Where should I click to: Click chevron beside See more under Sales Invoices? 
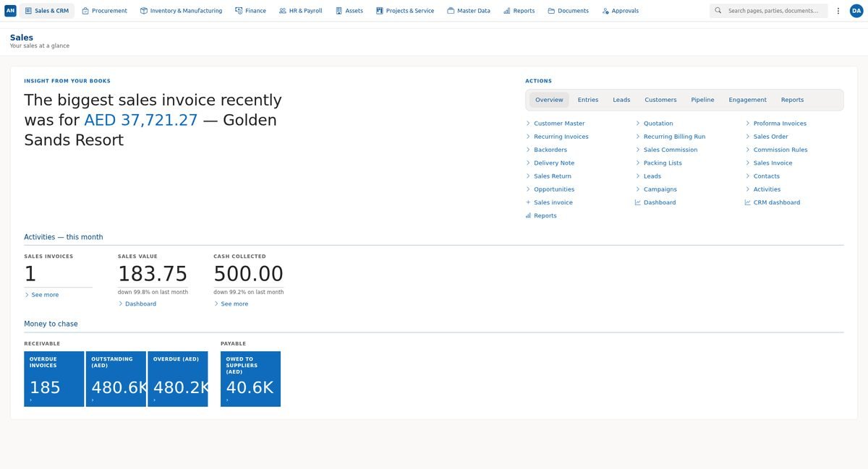[x=27, y=295]
